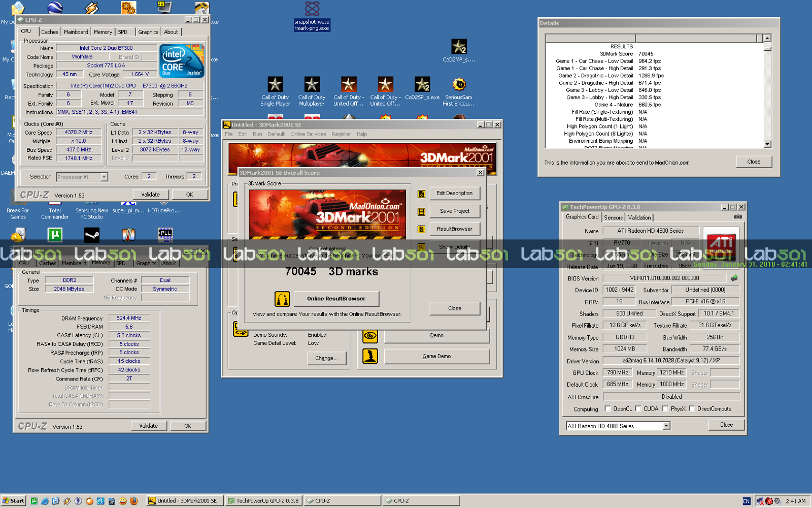The image size is (812, 508).
Task: Click the figure icon next to Game Demo button
Action: pos(370,356)
